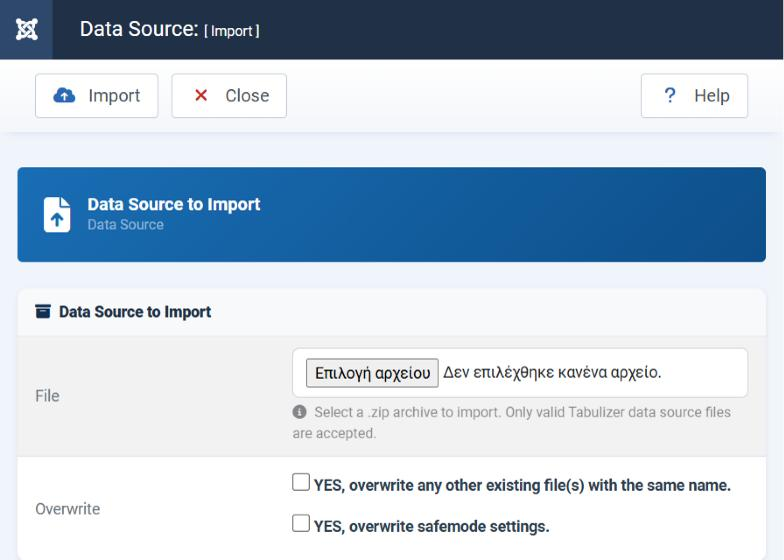Click the Import toolbar button

[x=96, y=96]
